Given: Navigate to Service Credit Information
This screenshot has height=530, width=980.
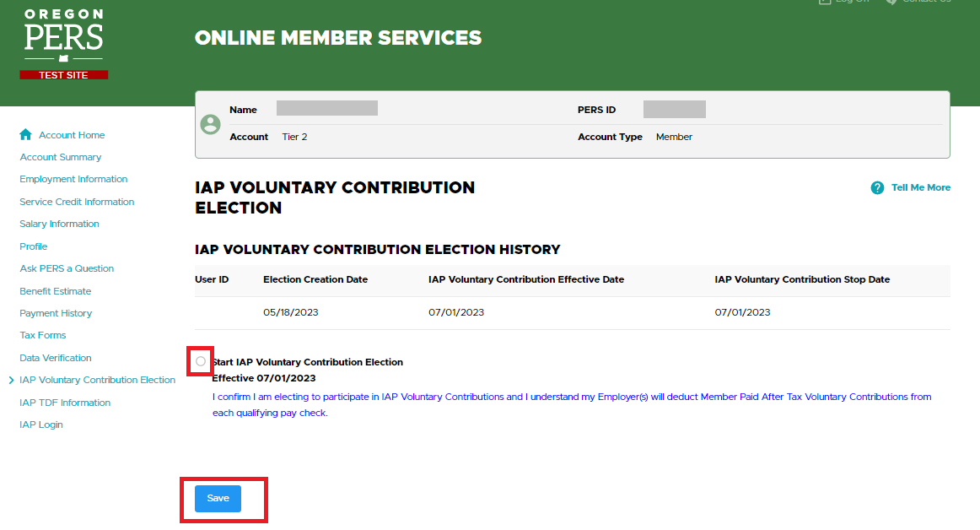Looking at the screenshot, I should [x=77, y=203].
